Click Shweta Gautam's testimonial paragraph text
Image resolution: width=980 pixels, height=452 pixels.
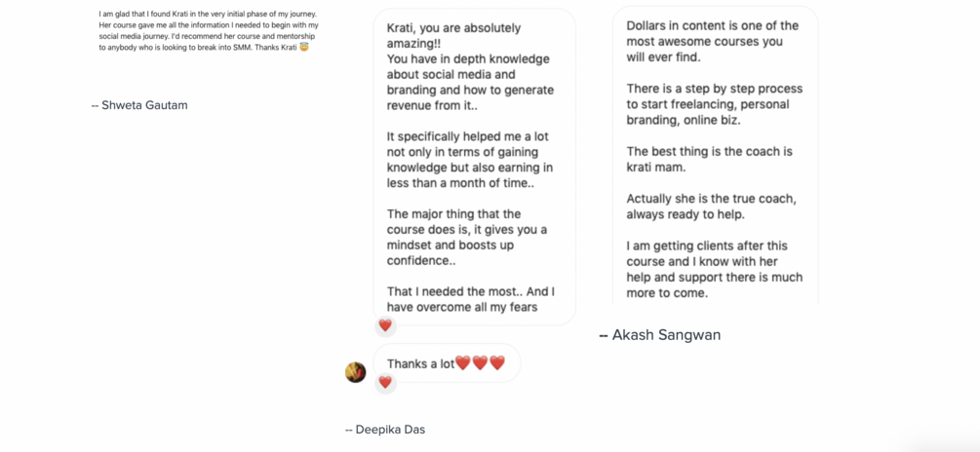(x=210, y=30)
